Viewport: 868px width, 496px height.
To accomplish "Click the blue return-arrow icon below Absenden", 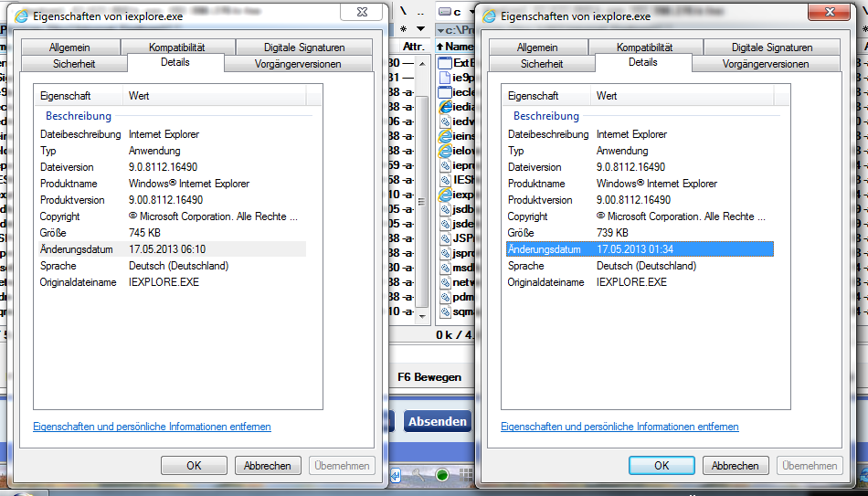I will click(396, 475).
